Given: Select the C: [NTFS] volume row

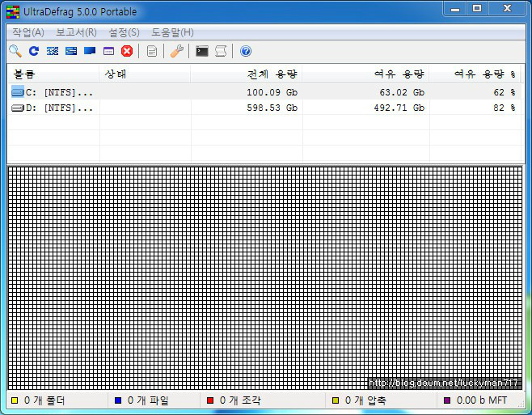Looking at the screenshot, I should click(x=264, y=92).
